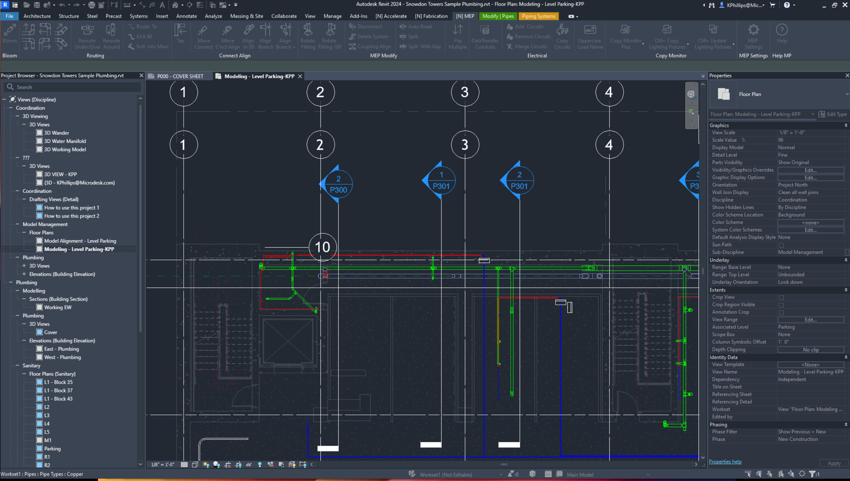
Task: Click the Project Browser search field
Action: 73,87
